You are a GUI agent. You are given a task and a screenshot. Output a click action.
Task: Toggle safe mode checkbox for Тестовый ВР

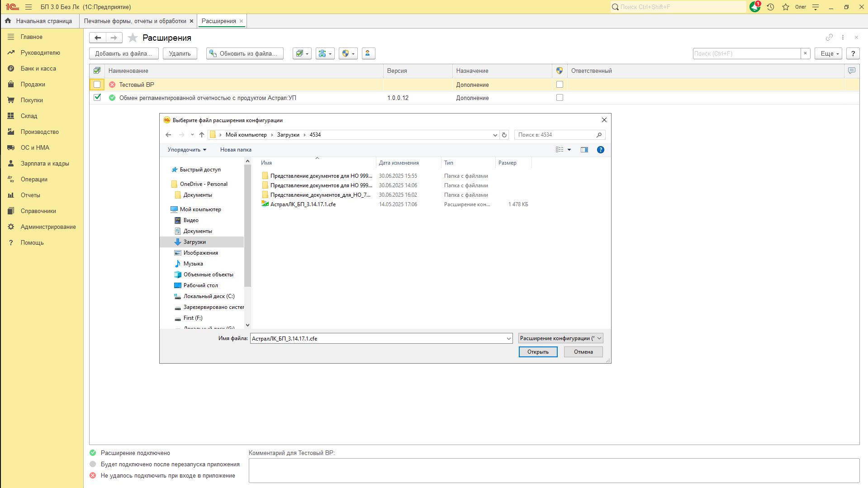tap(560, 85)
